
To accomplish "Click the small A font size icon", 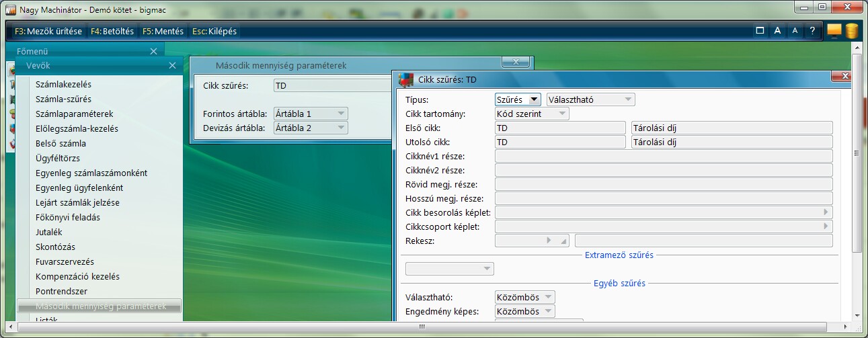I will click(795, 30).
